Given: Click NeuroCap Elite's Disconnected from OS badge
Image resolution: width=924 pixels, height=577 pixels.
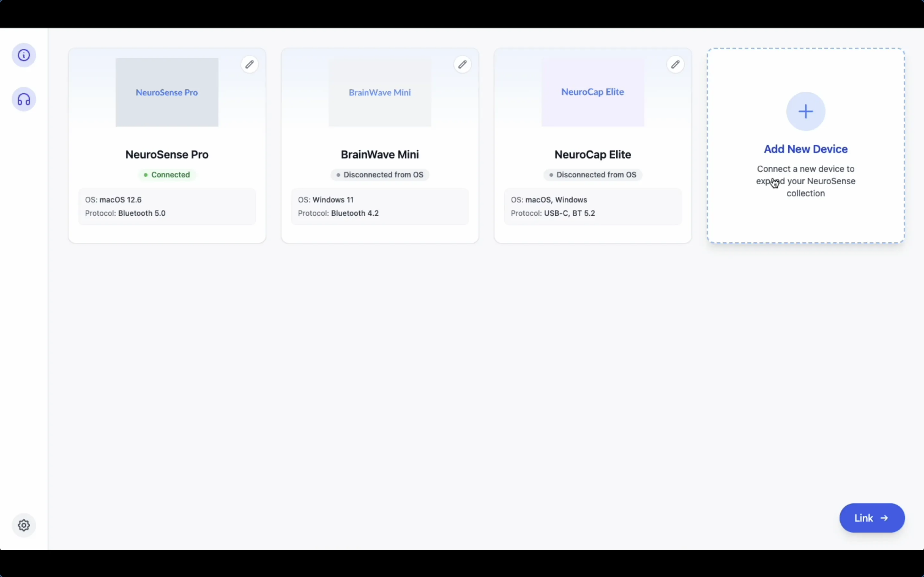Looking at the screenshot, I should point(593,175).
